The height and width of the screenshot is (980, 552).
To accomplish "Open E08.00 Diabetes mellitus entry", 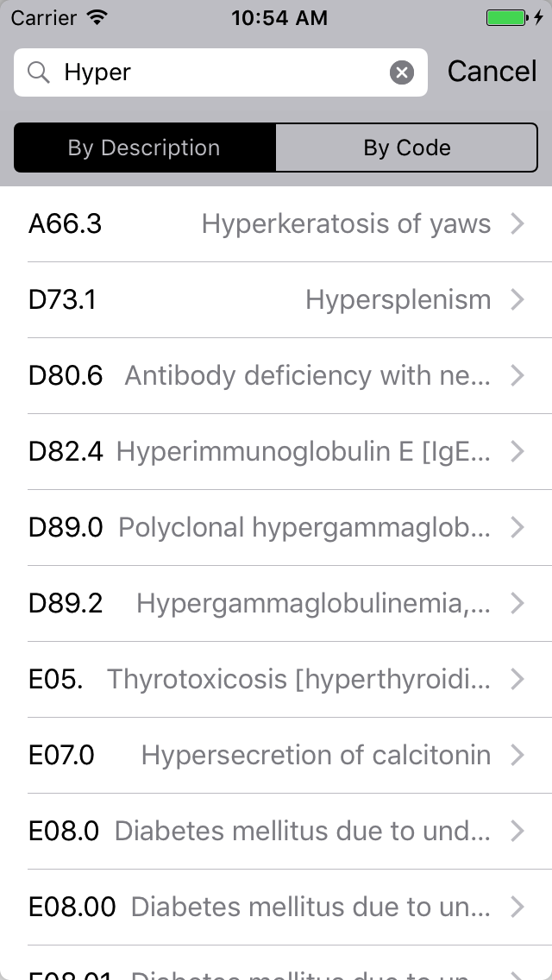I will coord(276,907).
